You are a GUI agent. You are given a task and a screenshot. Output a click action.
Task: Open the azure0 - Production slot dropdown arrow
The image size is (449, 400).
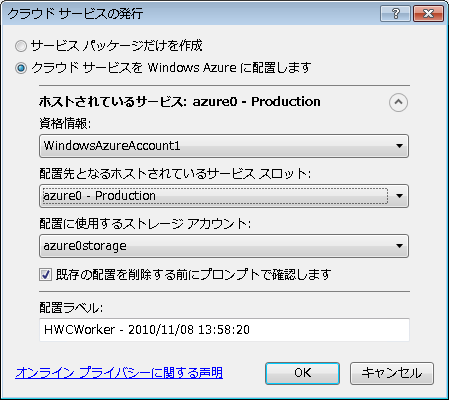click(399, 196)
